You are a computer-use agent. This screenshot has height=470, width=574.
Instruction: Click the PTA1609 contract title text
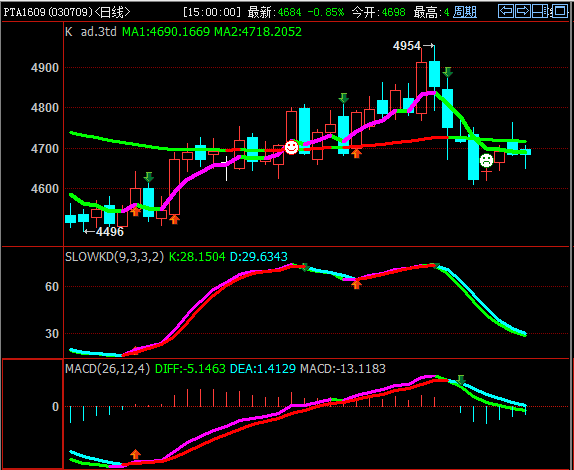tap(25, 12)
